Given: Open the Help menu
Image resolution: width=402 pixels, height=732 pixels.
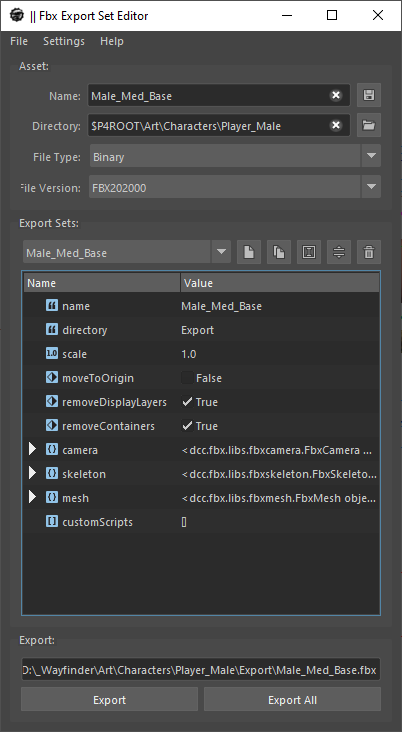Looking at the screenshot, I should pyautogui.click(x=112, y=41).
